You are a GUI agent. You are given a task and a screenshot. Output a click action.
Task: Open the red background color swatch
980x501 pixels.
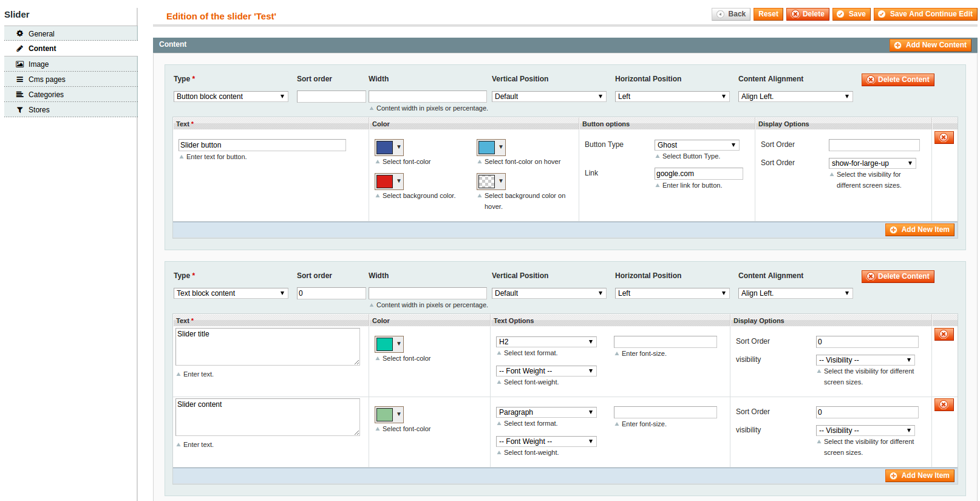click(x=389, y=181)
